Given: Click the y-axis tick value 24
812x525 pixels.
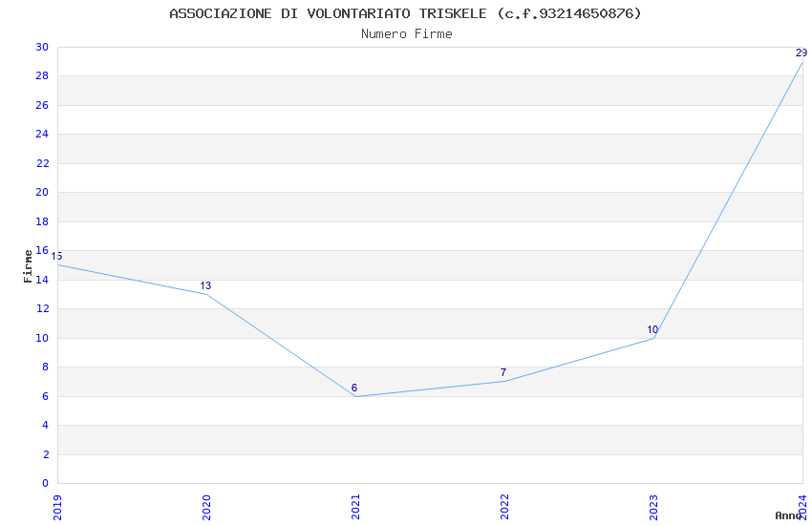Looking at the screenshot, I should pos(42,134).
